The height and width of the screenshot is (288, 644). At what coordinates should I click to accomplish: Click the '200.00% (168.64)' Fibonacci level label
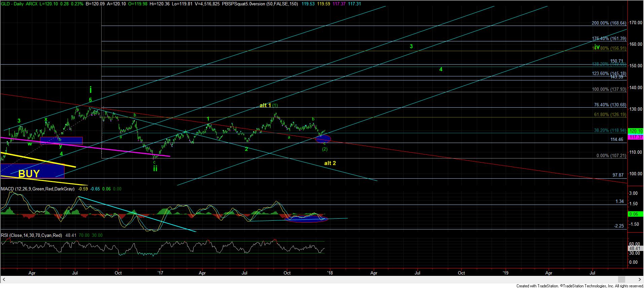pos(609,23)
